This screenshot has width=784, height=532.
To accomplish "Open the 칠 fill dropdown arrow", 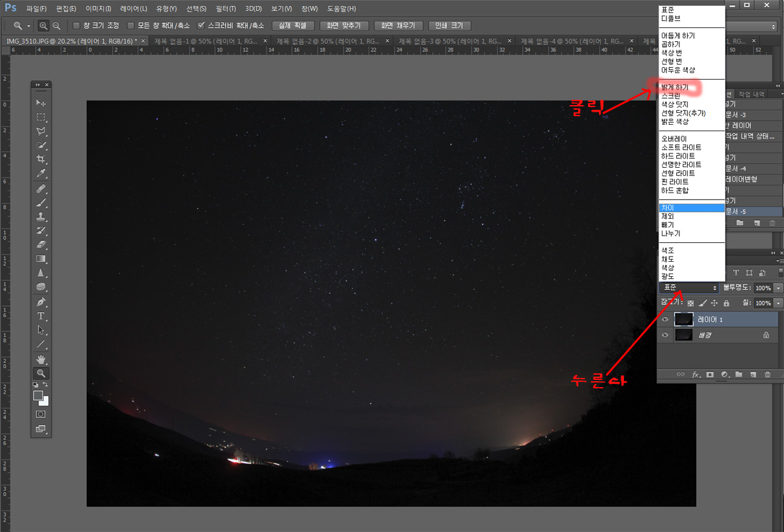I will [x=778, y=303].
